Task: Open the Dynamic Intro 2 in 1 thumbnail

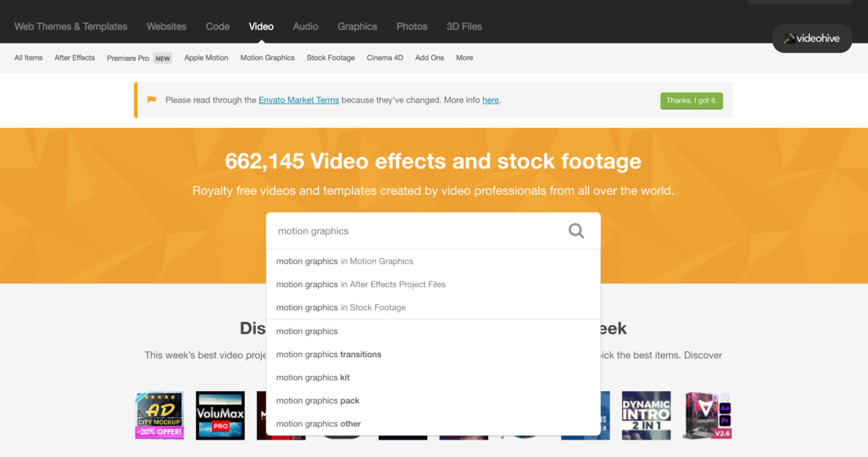Action: [647, 416]
